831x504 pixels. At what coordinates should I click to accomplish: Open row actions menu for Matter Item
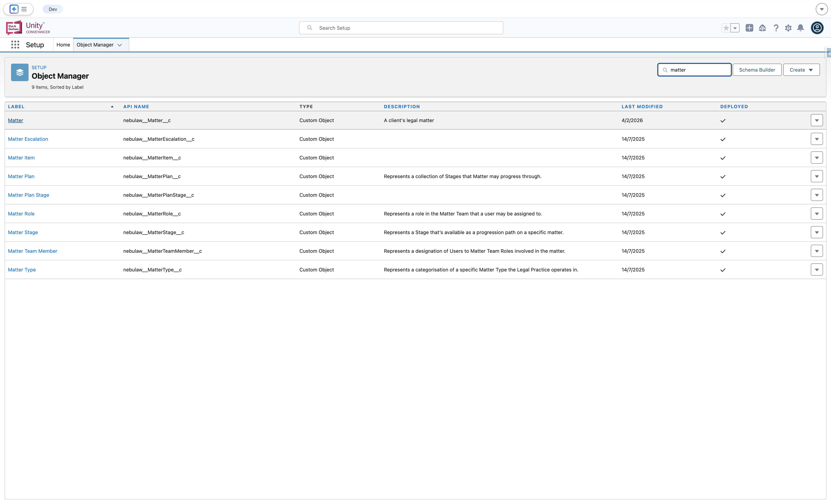[817, 158]
